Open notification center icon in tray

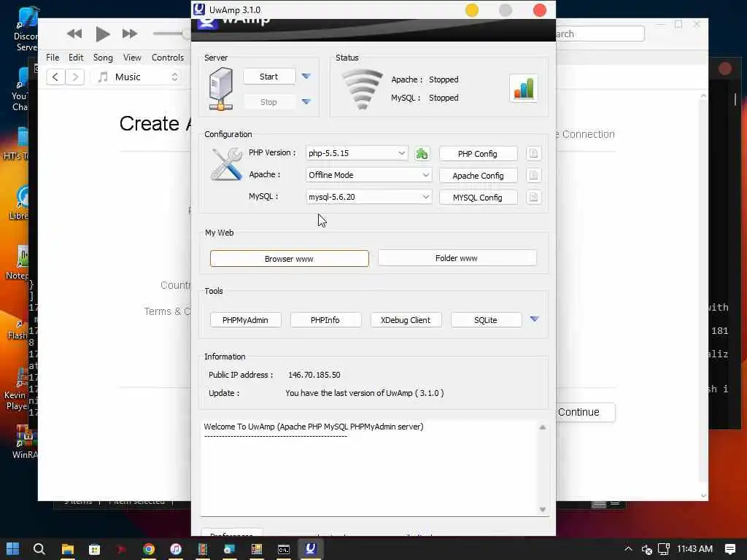729,549
